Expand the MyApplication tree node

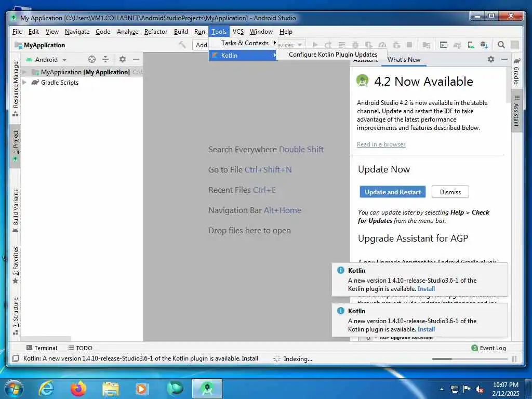coord(24,72)
